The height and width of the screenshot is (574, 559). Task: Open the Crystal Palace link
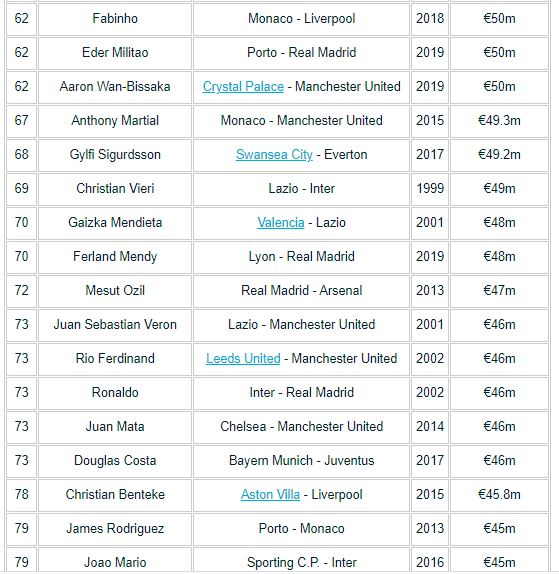(x=243, y=87)
